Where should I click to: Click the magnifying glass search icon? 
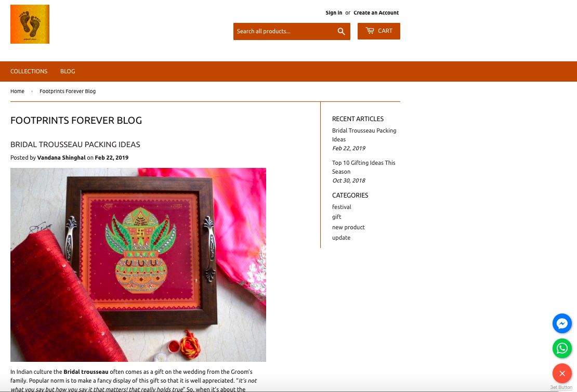pos(341,31)
